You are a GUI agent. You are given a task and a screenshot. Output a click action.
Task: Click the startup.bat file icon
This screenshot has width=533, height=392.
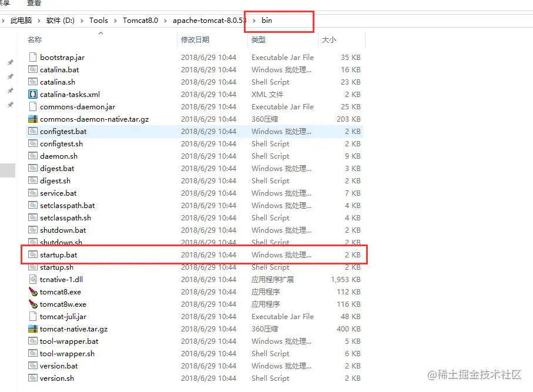tap(33, 254)
